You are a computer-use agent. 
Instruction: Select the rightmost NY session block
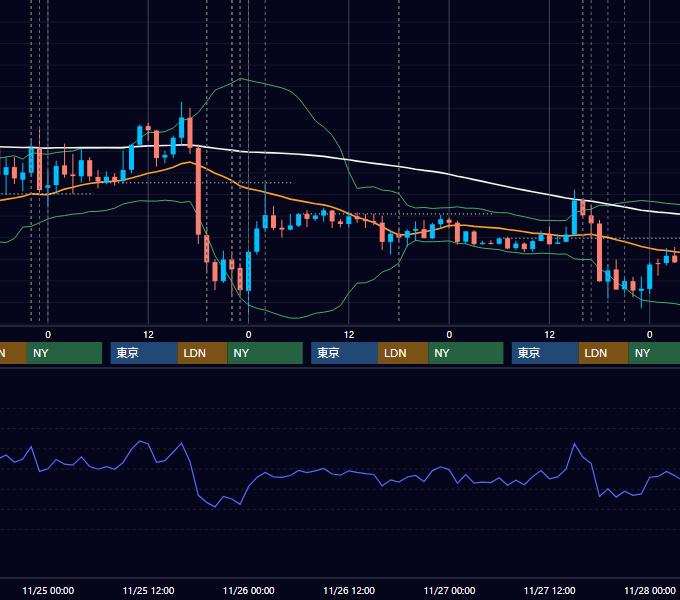(x=654, y=353)
